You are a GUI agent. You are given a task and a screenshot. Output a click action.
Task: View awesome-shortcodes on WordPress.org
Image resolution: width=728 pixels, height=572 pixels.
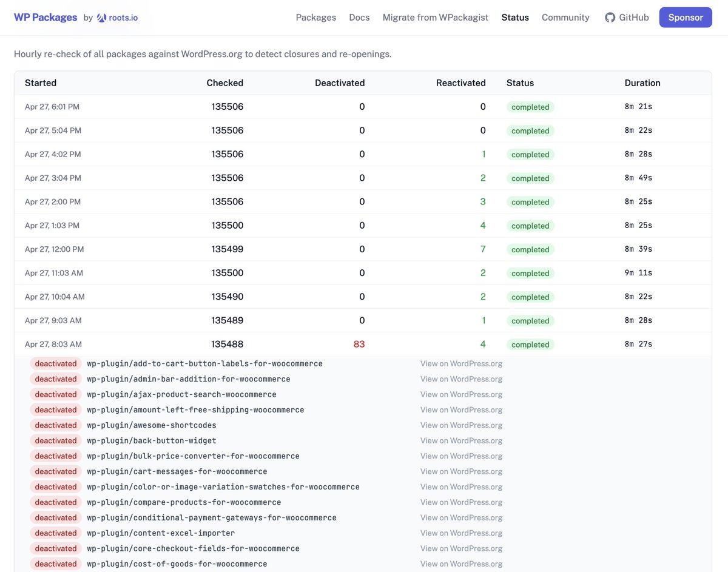tap(461, 425)
